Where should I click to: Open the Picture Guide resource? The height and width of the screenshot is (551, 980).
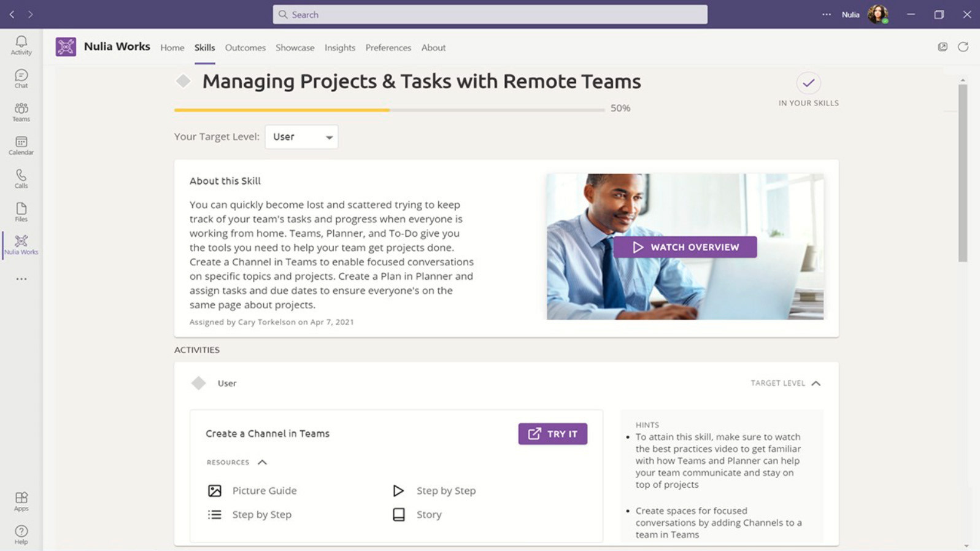click(264, 490)
